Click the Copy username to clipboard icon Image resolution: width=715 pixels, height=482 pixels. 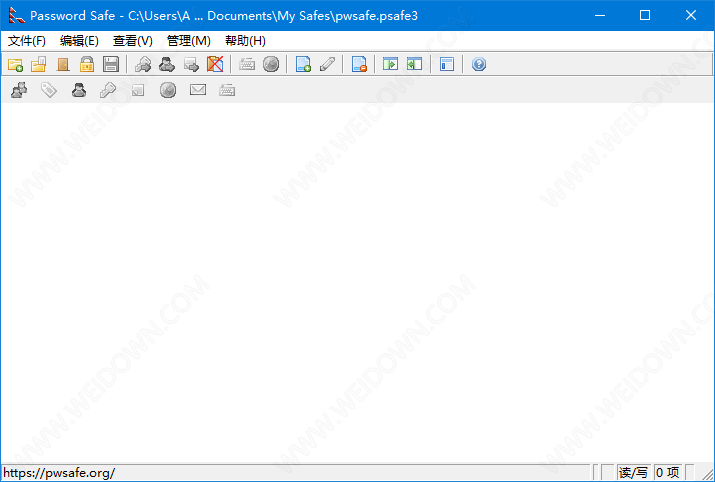point(167,64)
